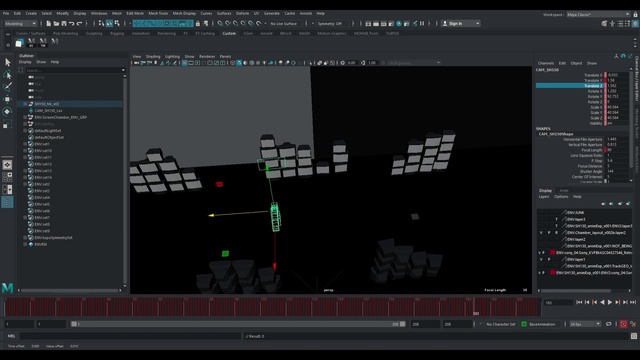
Task: Choose the Paint selection tool
Action: [x=7, y=87]
